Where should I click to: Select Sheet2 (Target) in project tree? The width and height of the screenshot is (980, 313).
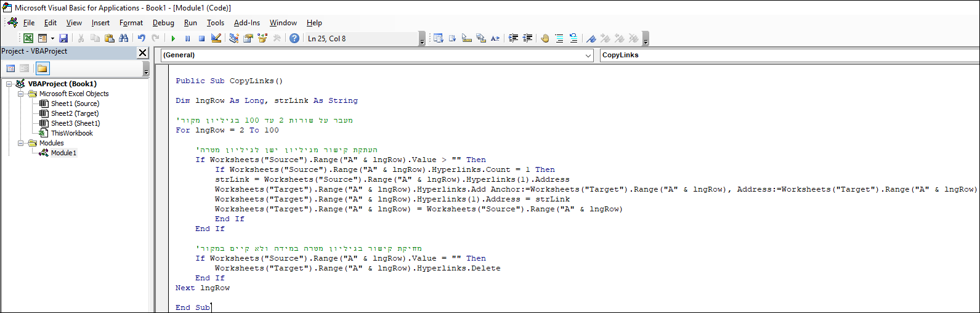pyautogui.click(x=75, y=113)
